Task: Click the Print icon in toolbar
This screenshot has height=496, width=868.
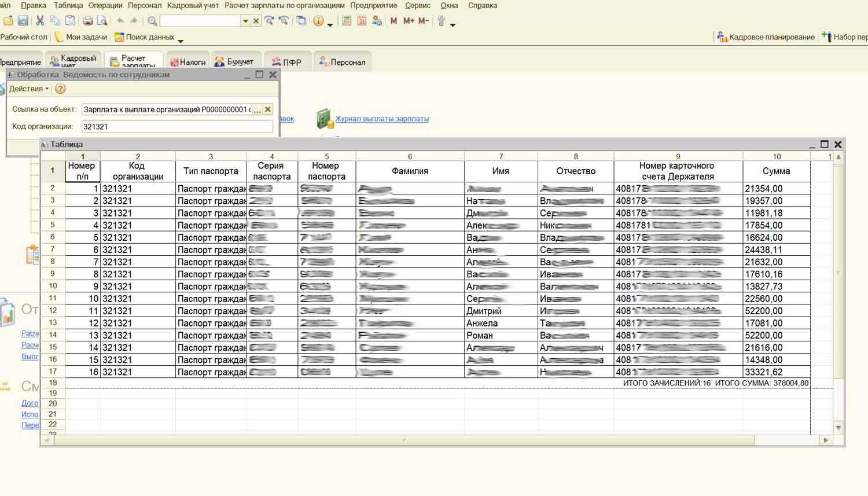Action: tap(87, 21)
